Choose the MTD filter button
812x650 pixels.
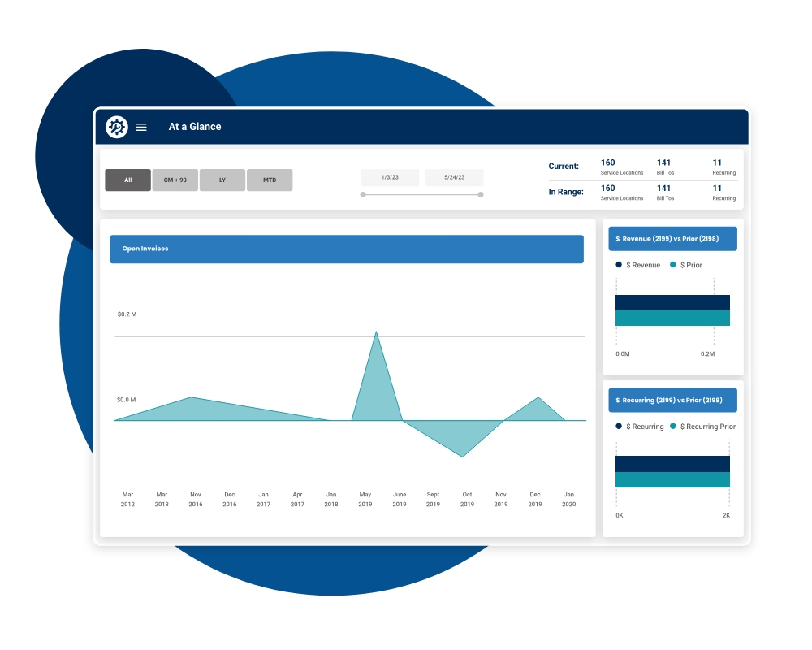pos(270,180)
